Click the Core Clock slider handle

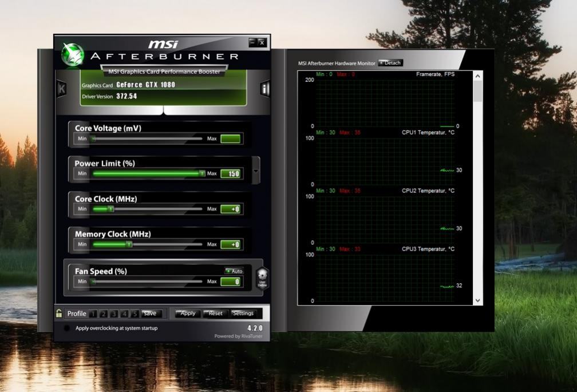[111, 209]
